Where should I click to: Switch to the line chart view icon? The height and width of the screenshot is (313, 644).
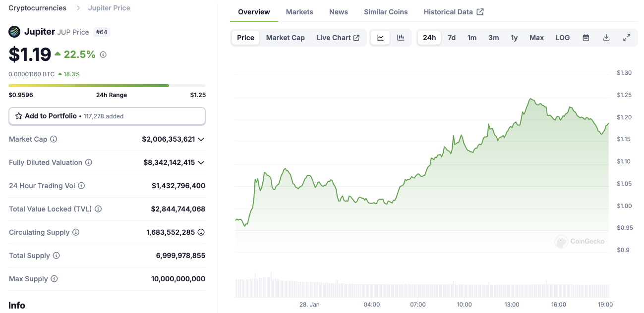click(380, 38)
